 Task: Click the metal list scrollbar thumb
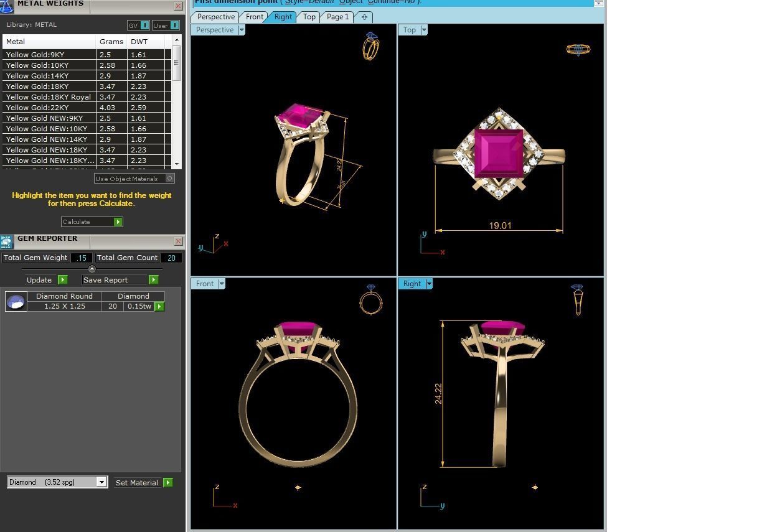click(x=177, y=64)
